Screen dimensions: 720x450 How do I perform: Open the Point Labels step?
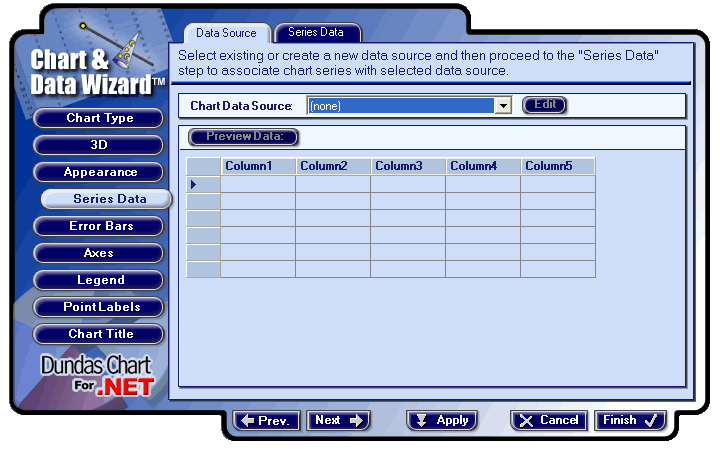[x=98, y=307]
